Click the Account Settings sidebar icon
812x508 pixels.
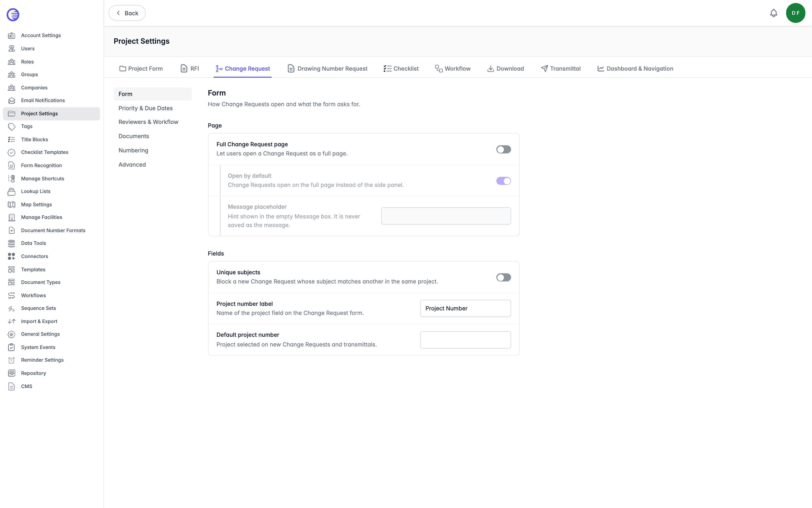pos(12,35)
